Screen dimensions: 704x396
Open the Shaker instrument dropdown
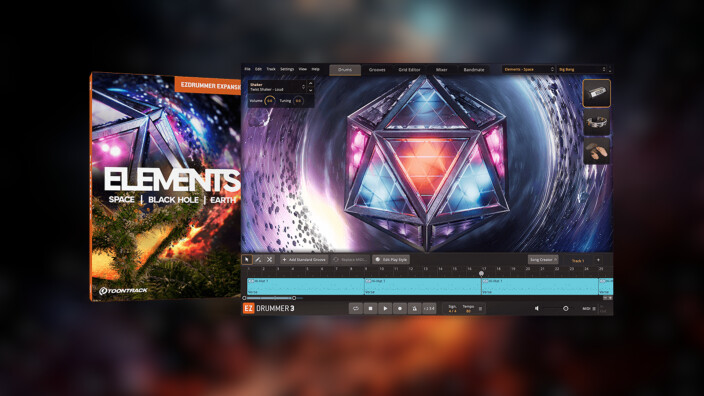(277, 87)
